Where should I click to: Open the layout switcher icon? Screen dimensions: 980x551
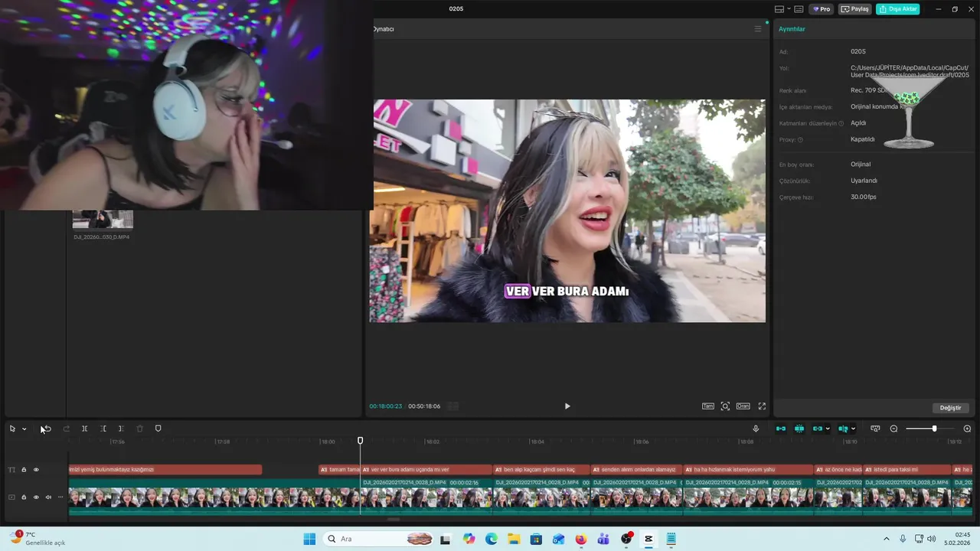tap(779, 9)
